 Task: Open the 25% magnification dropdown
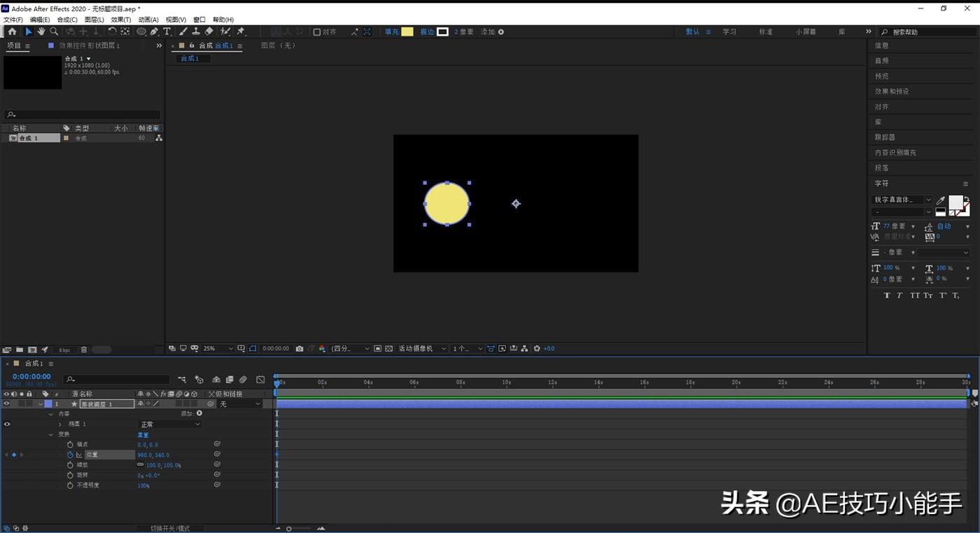tap(219, 348)
